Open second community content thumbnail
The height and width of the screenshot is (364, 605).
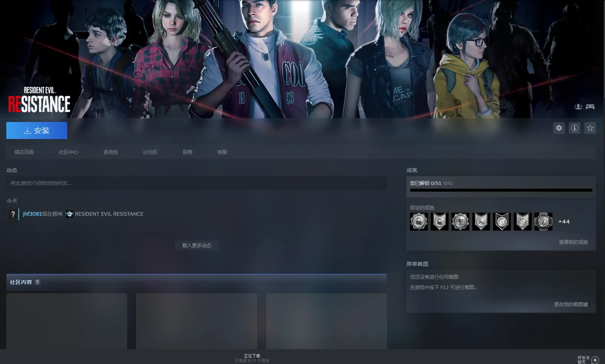pyautogui.click(x=196, y=321)
